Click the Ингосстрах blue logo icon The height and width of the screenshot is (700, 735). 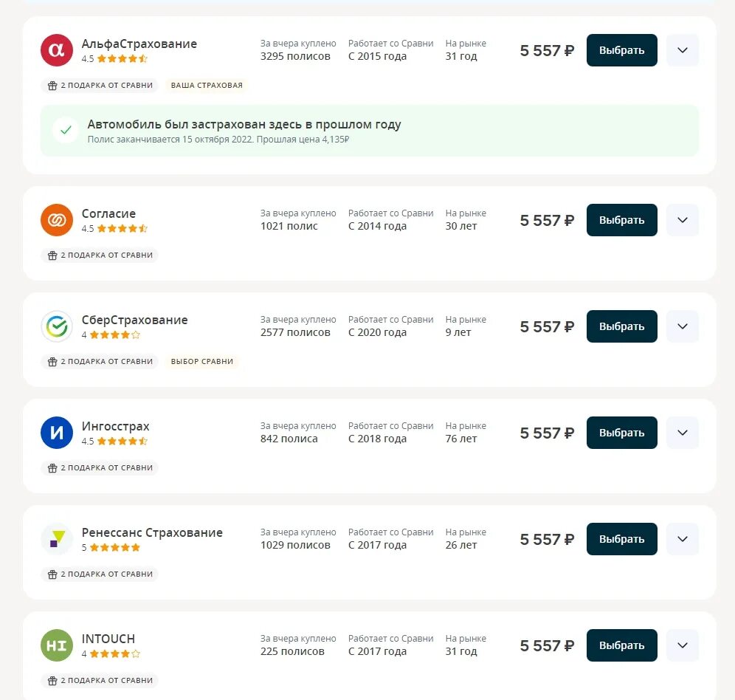(57, 433)
